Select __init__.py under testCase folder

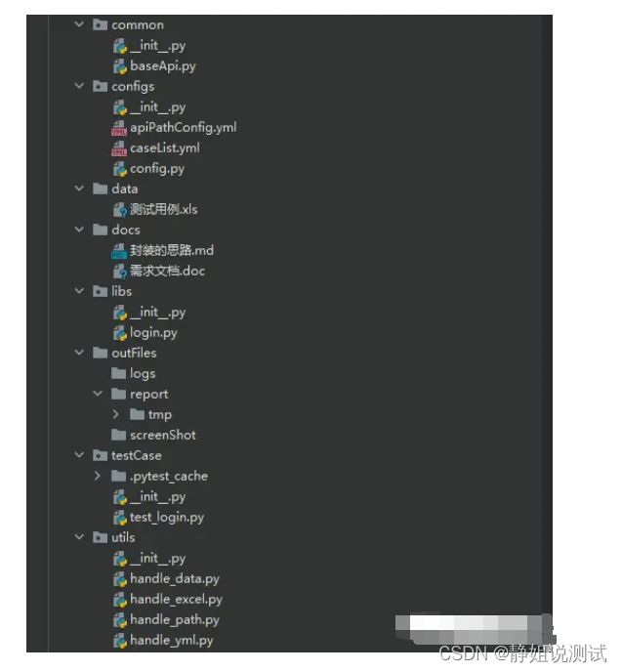point(157,497)
